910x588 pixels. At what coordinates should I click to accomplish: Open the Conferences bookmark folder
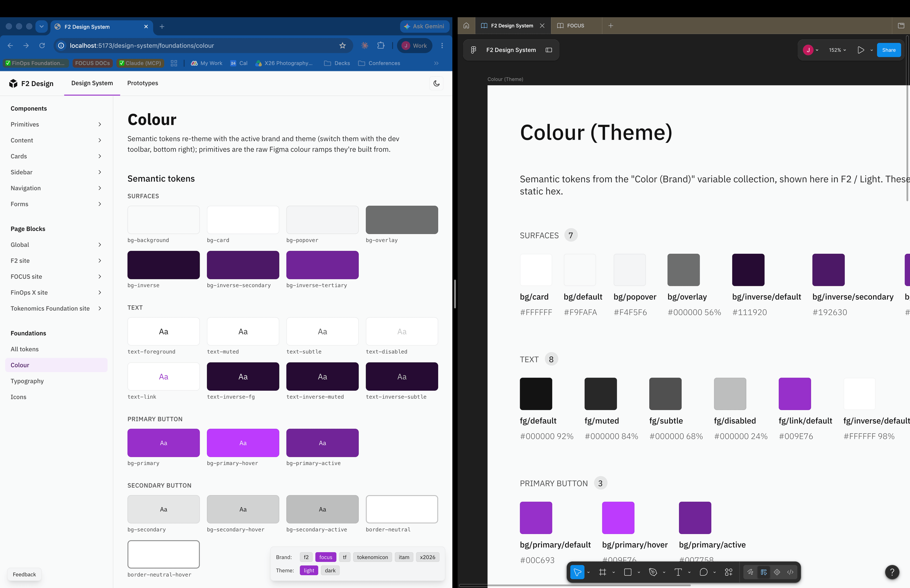coord(379,63)
